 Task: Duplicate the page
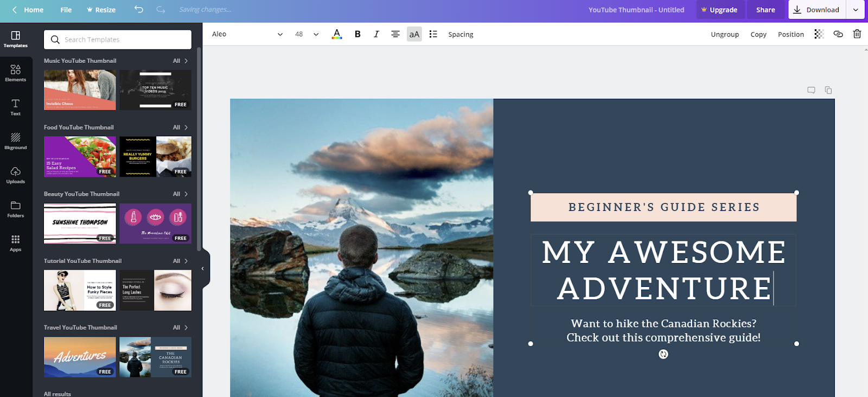pos(828,90)
